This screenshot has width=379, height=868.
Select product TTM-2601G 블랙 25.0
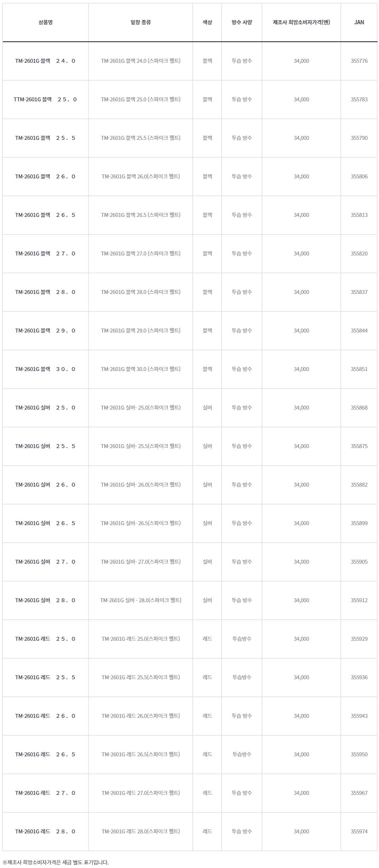click(45, 100)
